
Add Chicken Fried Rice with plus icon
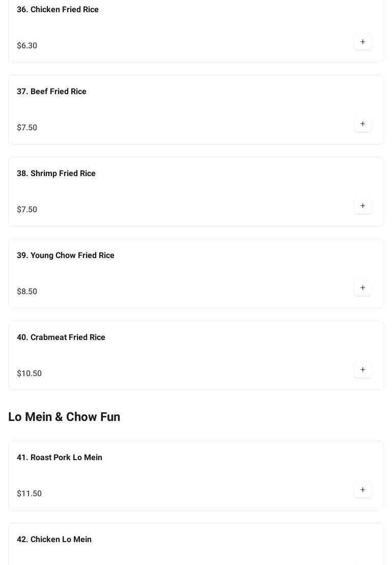pos(362,42)
